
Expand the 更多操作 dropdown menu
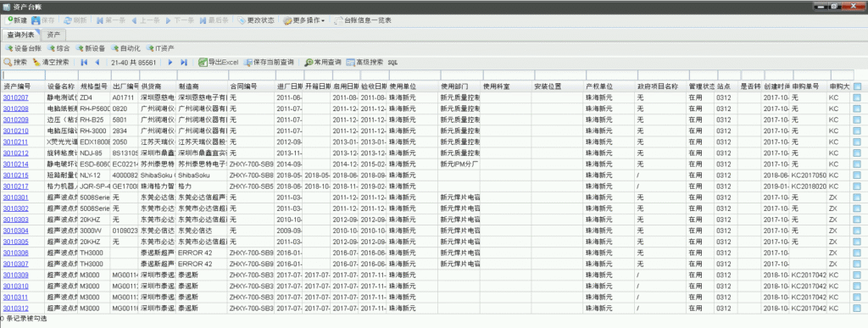pos(304,20)
